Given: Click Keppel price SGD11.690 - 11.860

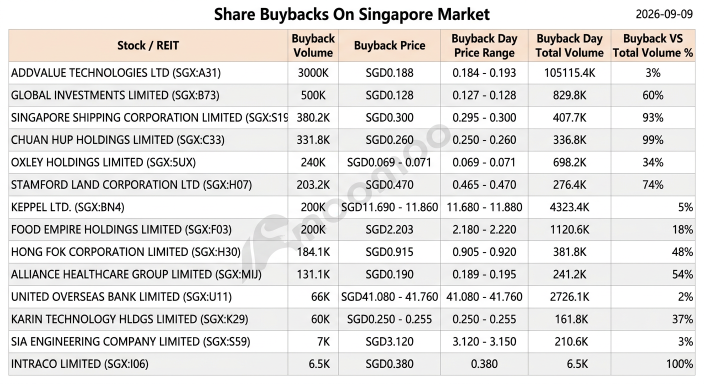Looking at the screenshot, I should 389,207.
